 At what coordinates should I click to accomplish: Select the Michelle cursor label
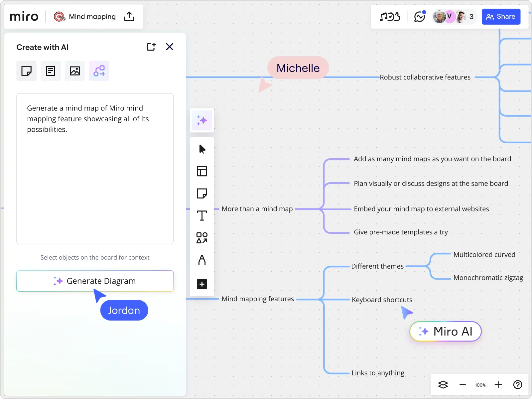[x=298, y=68]
